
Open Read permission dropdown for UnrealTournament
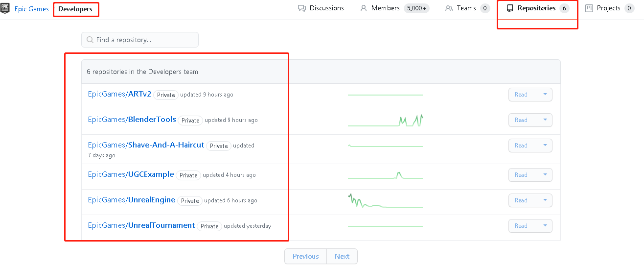click(530, 226)
